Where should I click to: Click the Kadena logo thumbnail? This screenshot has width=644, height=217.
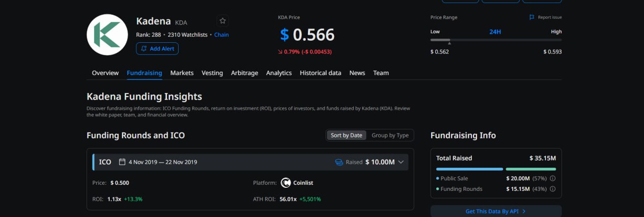(107, 35)
